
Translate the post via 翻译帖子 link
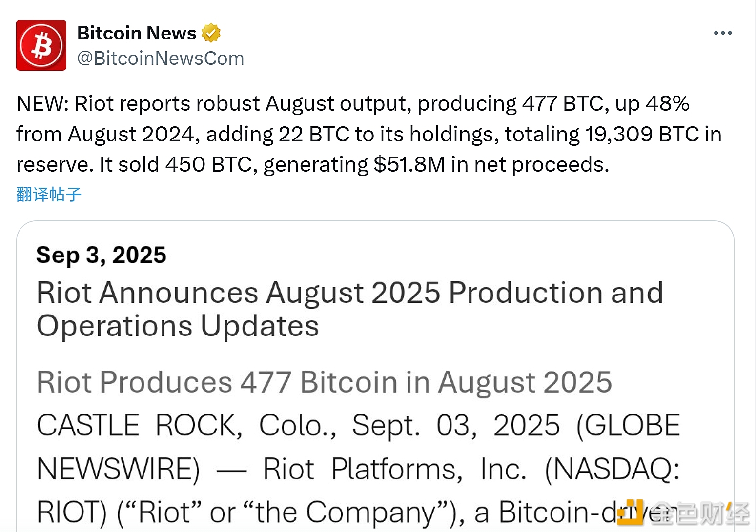tap(48, 194)
